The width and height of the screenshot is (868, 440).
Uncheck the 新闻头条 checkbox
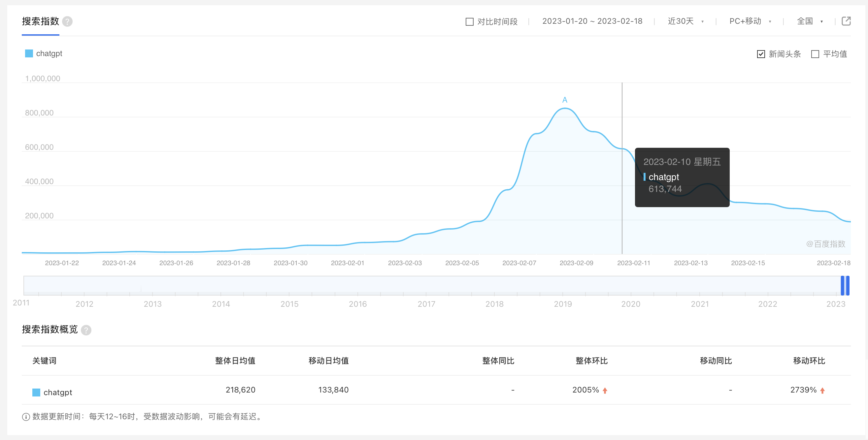761,54
